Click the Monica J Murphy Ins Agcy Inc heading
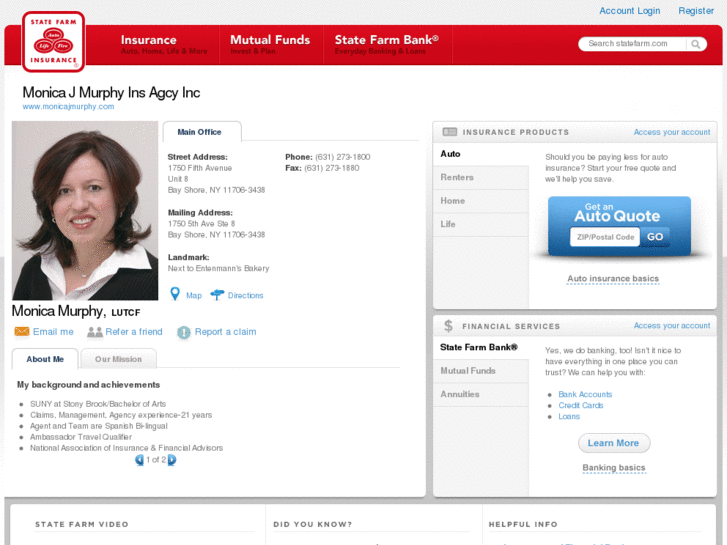The width and height of the screenshot is (727, 545). (111, 92)
